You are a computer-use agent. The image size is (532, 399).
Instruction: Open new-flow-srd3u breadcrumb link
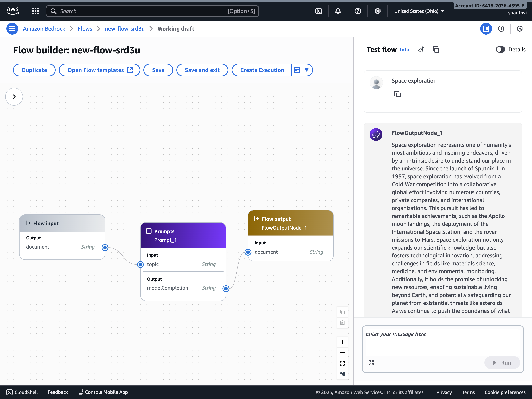pyautogui.click(x=124, y=29)
